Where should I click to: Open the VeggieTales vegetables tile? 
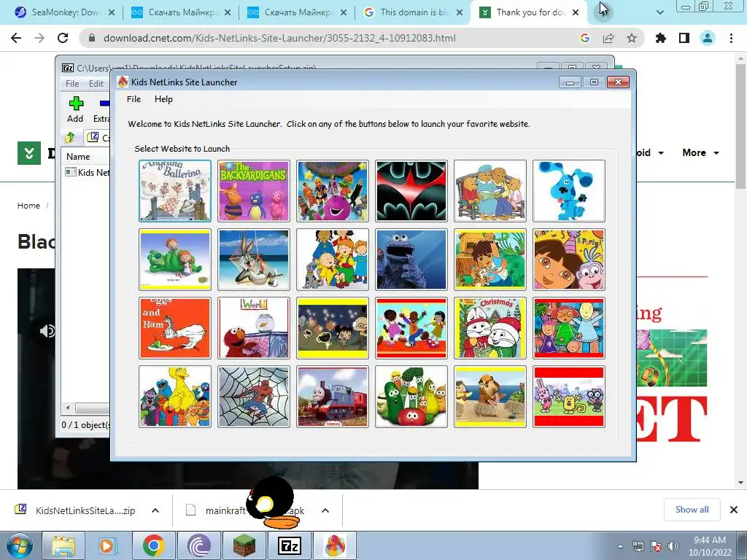click(411, 396)
